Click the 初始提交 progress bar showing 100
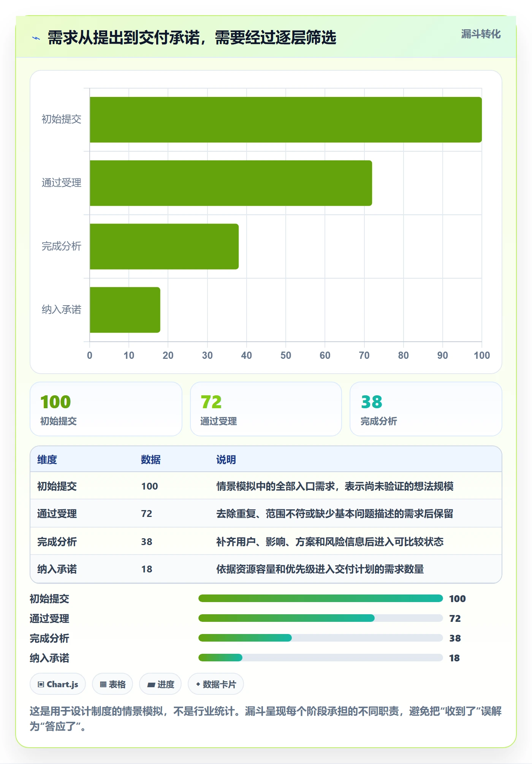This screenshot has width=532, height=764. (320, 599)
